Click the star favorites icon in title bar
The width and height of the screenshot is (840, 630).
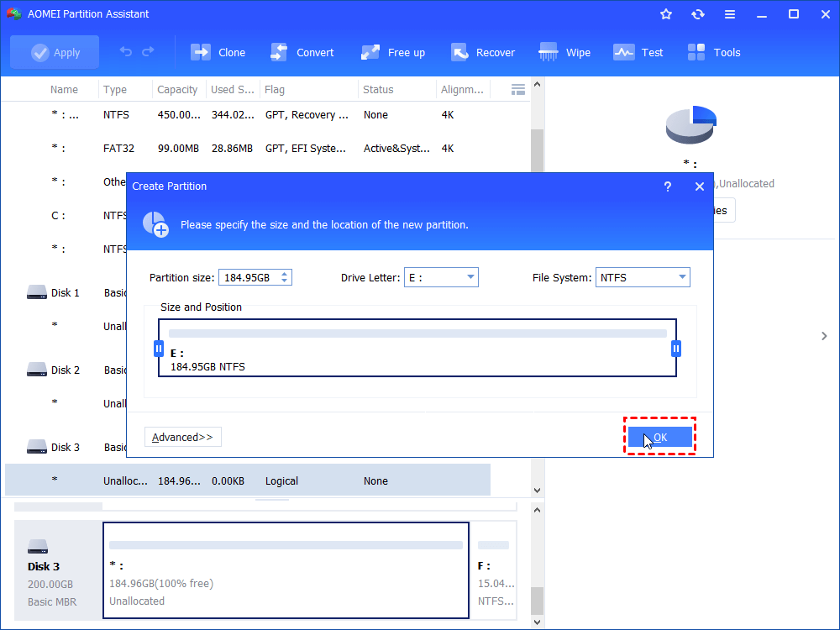pos(666,14)
